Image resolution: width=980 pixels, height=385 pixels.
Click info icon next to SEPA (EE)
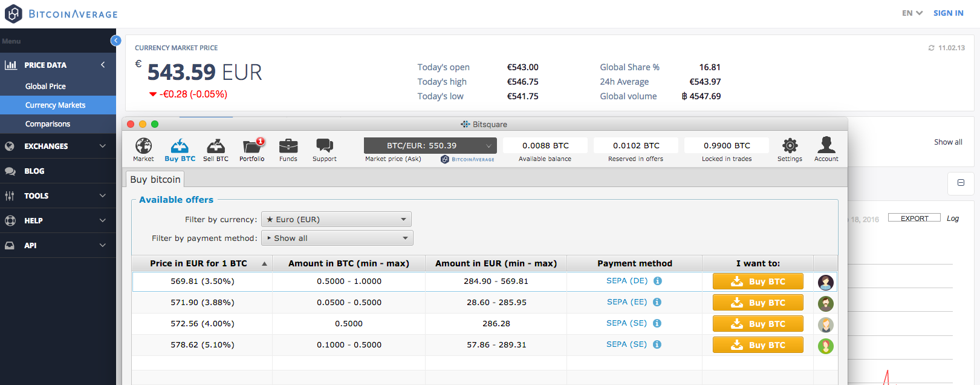pyautogui.click(x=657, y=302)
